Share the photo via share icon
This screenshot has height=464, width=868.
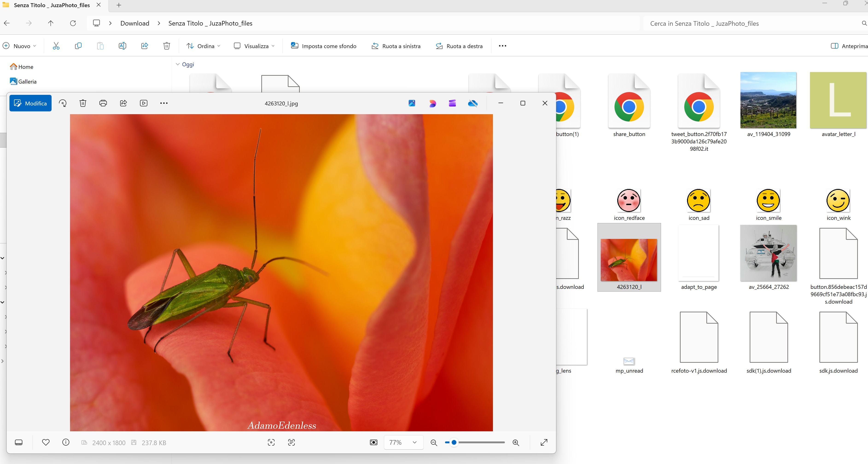click(123, 103)
